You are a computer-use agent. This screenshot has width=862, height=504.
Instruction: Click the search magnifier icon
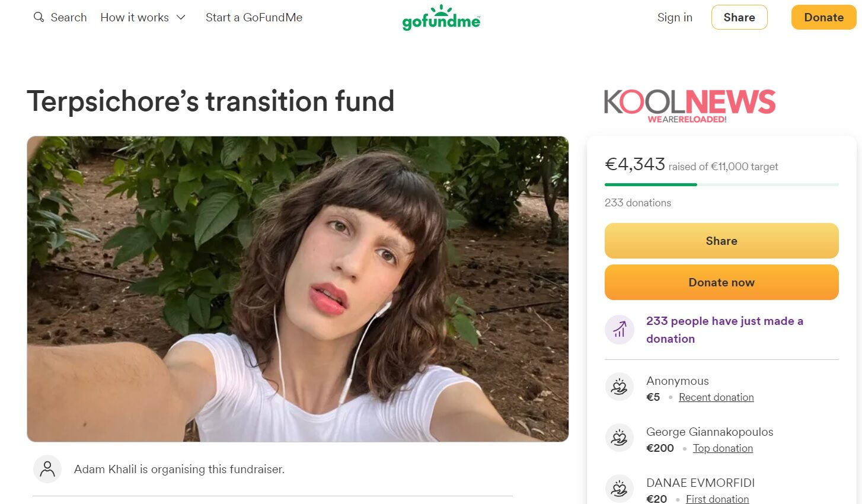[39, 17]
